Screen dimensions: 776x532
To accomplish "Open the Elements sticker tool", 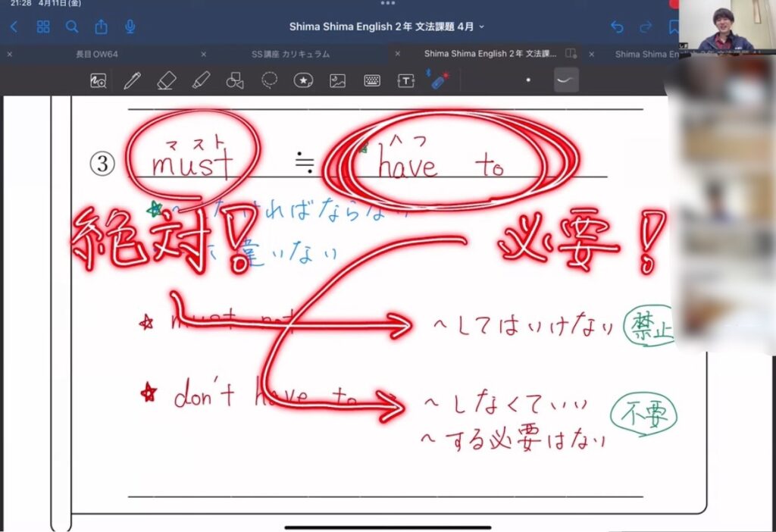I will point(303,80).
